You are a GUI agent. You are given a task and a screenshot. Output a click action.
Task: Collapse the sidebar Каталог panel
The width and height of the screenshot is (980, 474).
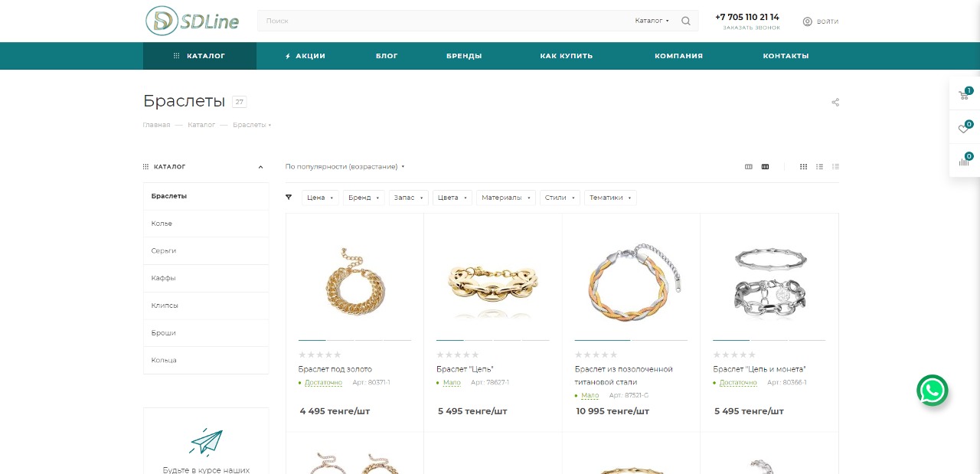(260, 167)
